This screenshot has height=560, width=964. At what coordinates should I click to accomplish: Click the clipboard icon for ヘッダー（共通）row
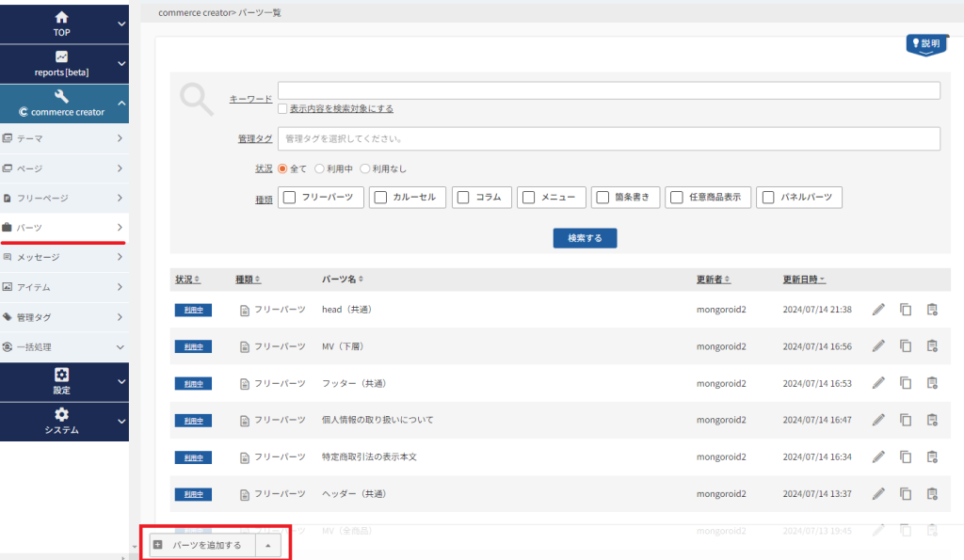(x=932, y=493)
